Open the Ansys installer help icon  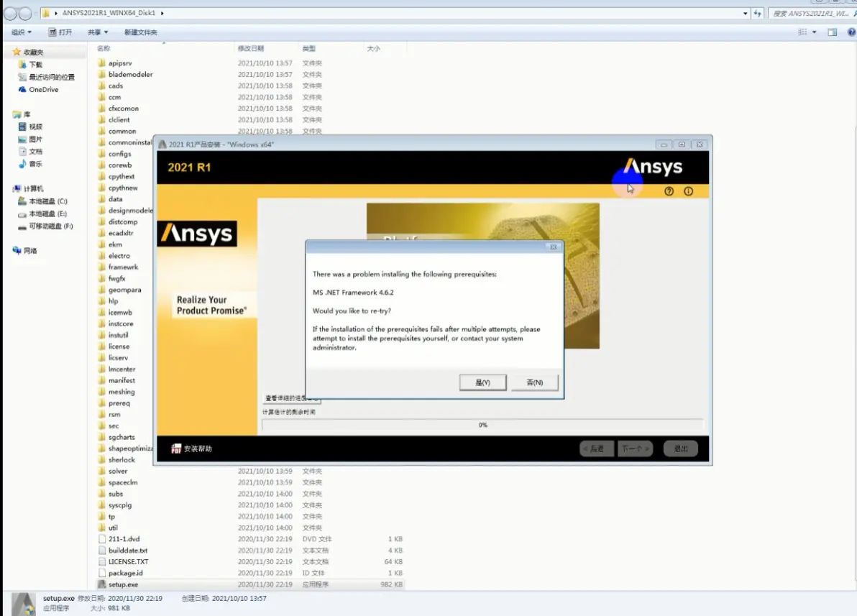click(x=669, y=191)
